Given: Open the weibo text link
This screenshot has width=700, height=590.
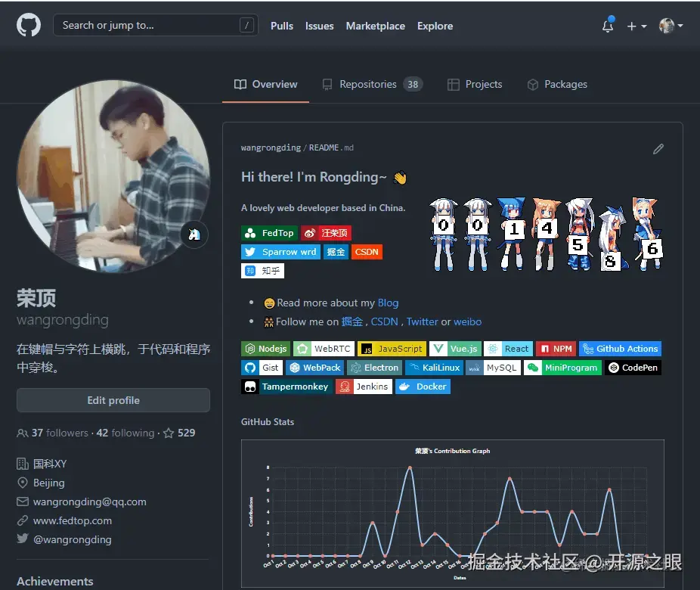Looking at the screenshot, I should pyautogui.click(x=467, y=321).
